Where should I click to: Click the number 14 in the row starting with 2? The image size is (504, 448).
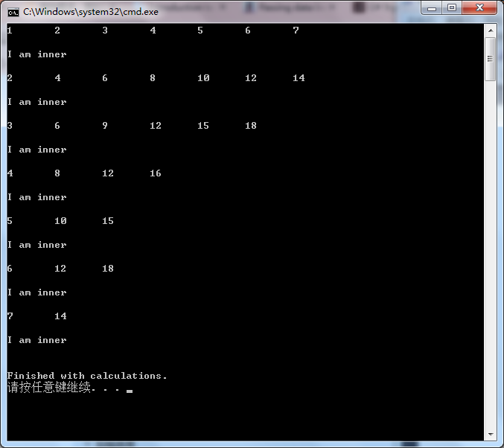coord(299,78)
